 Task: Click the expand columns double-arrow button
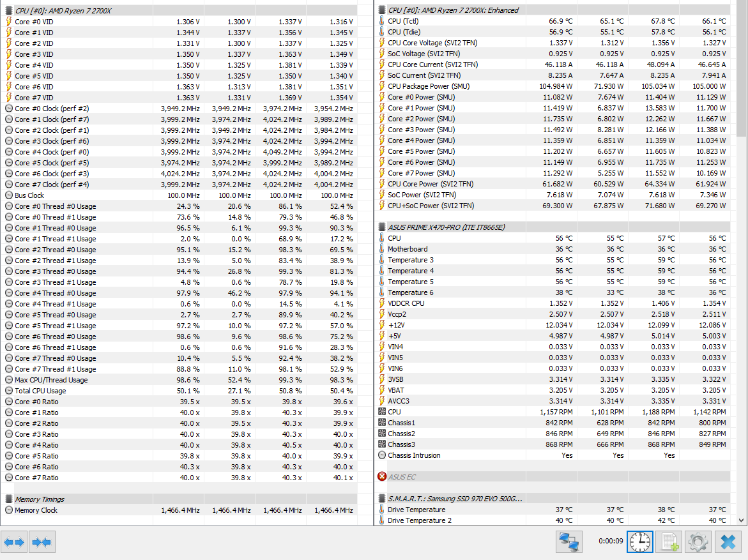[14, 542]
